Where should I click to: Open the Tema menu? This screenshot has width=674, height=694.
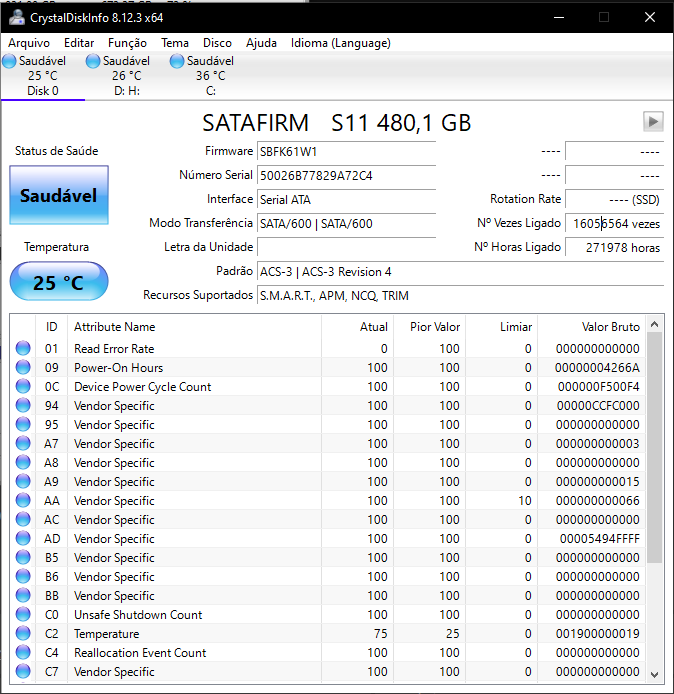175,43
